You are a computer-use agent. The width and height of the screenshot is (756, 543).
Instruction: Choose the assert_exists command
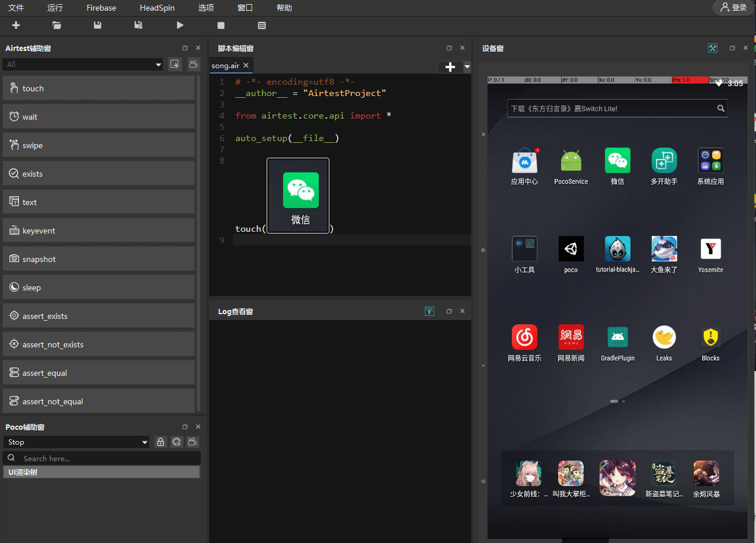click(x=99, y=316)
